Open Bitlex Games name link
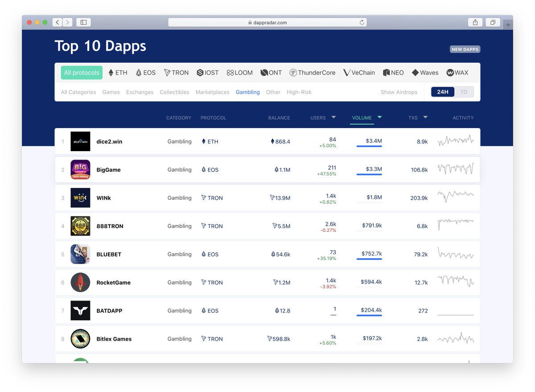Screen dimensions: 535x392 (114, 339)
